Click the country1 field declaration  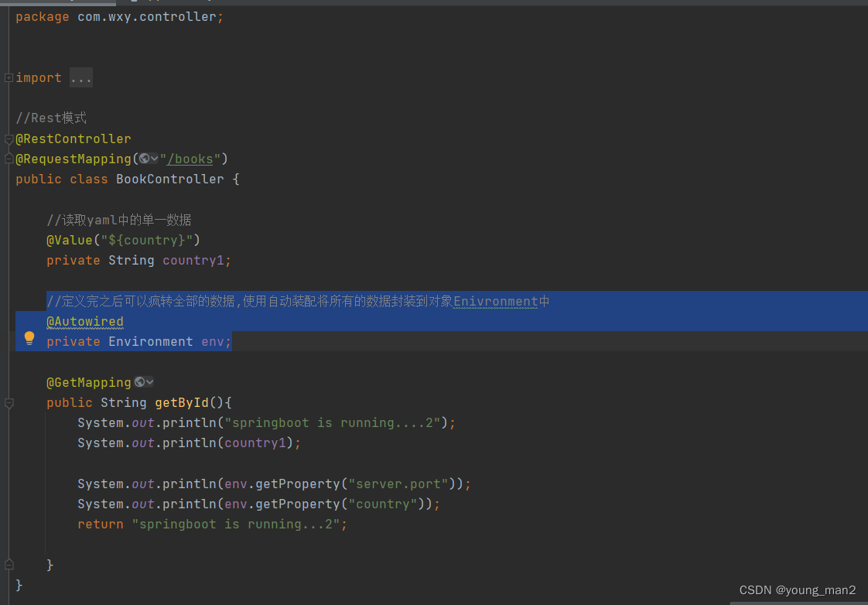193,260
